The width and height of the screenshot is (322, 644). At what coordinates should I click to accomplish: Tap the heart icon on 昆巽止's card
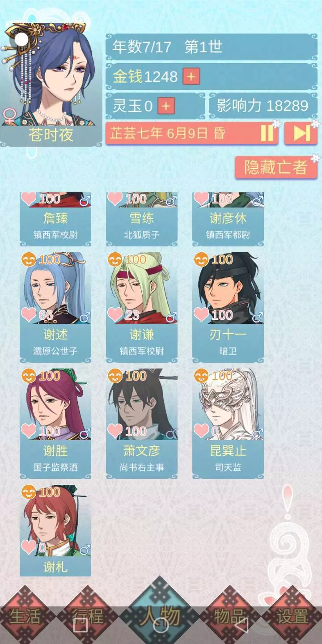coord(202,431)
